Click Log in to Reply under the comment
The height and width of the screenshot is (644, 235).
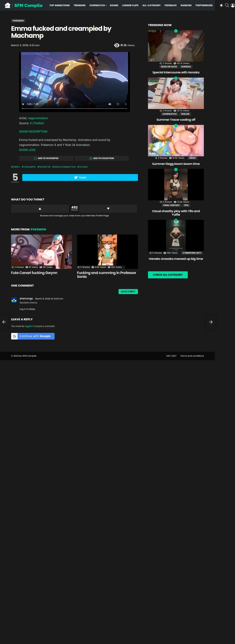click(x=27, y=309)
